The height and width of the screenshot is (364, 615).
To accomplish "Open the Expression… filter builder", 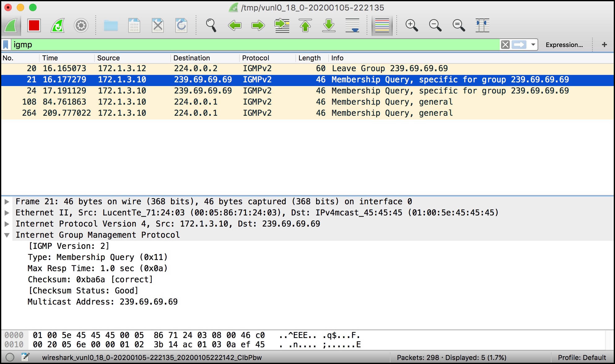I will [x=564, y=45].
